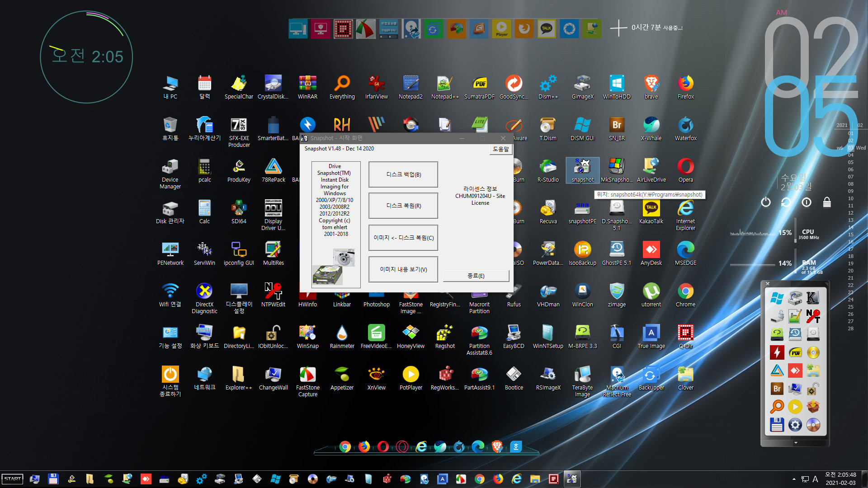Show hidden tray icons arrow
Screen dimensions: 868x488
pyautogui.click(x=794, y=479)
